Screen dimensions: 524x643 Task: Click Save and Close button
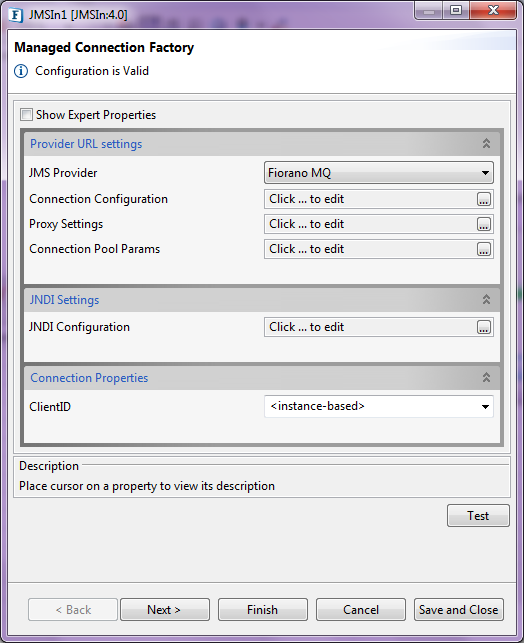(x=458, y=610)
